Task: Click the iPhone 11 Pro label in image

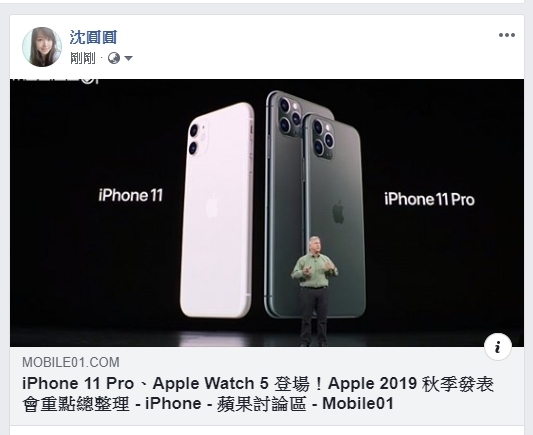Action: (429, 199)
